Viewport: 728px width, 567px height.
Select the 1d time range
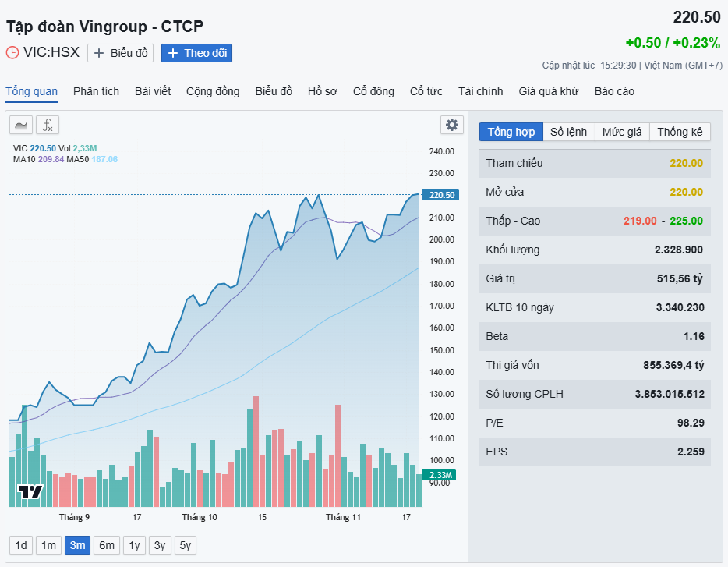[x=21, y=545]
